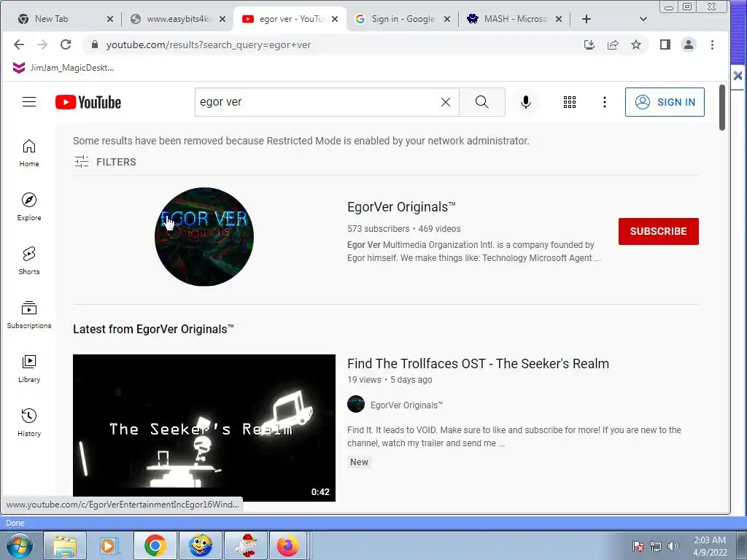Open the YouTube hamburger guide menu
The height and width of the screenshot is (560, 747).
coord(29,102)
